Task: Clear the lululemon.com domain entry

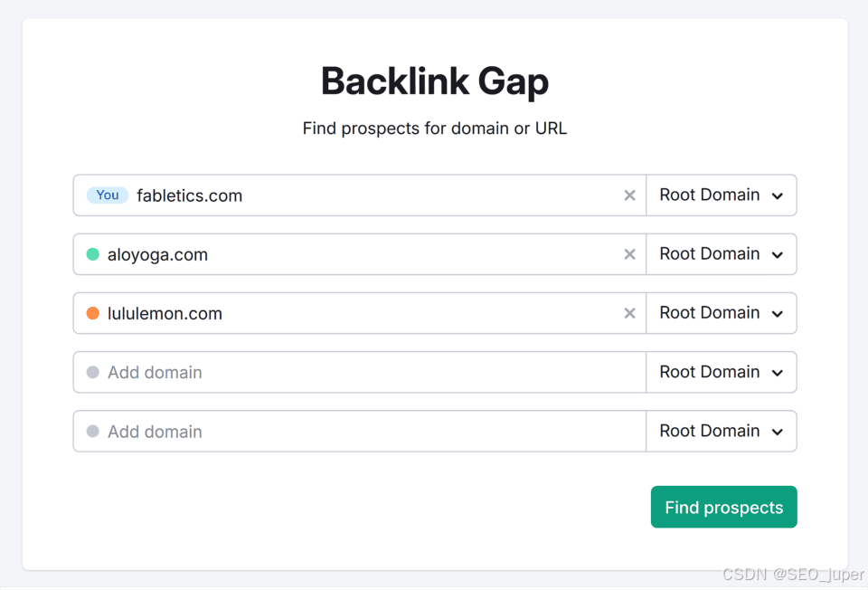Action: 629,314
